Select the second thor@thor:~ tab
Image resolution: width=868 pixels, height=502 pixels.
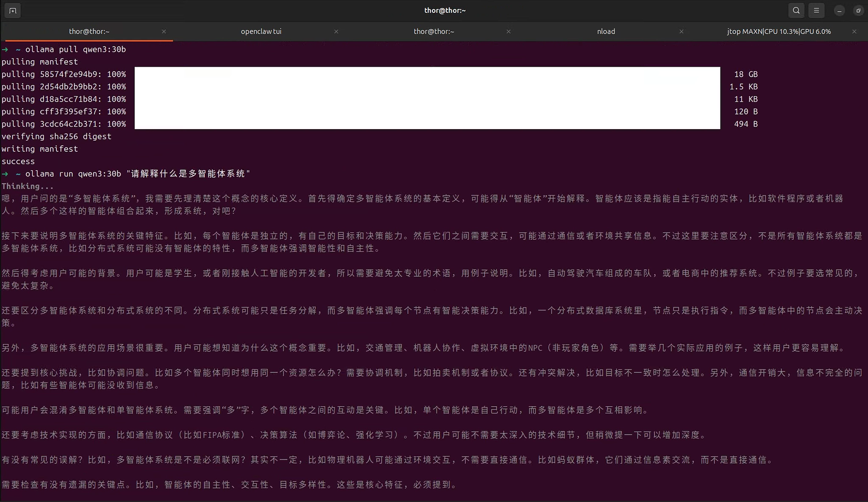(434, 31)
